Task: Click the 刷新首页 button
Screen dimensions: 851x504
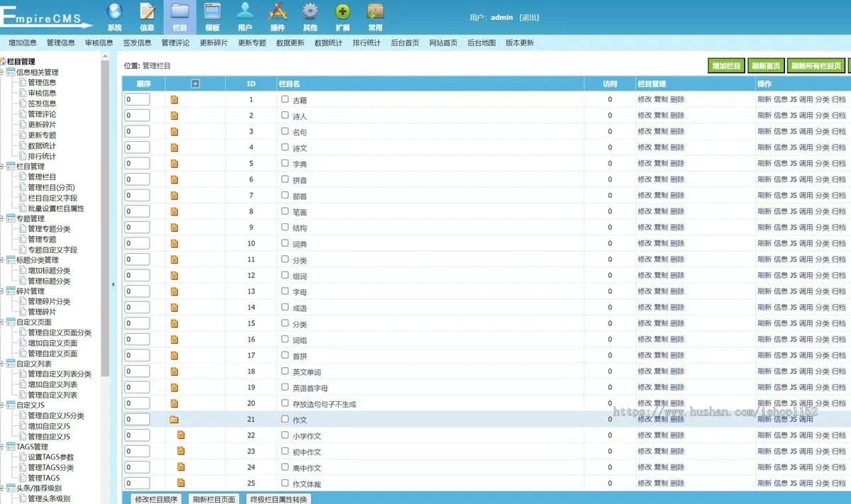Action: tap(766, 66)
